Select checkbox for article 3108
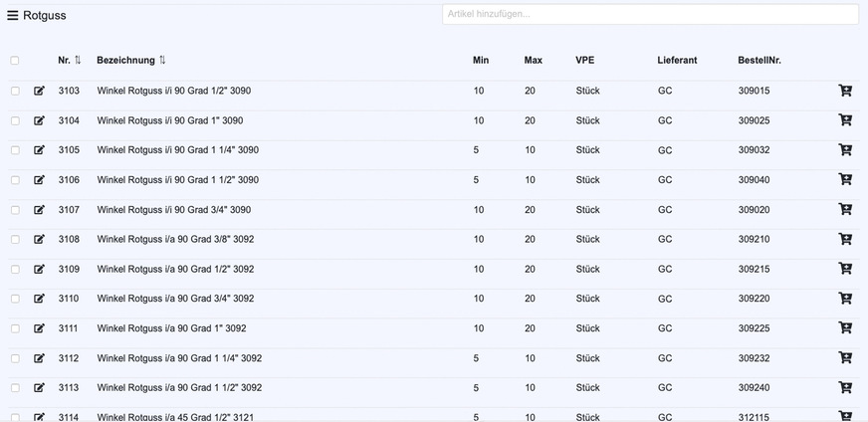This screenshot has width=868, height=422. click(x=15, y=240)
